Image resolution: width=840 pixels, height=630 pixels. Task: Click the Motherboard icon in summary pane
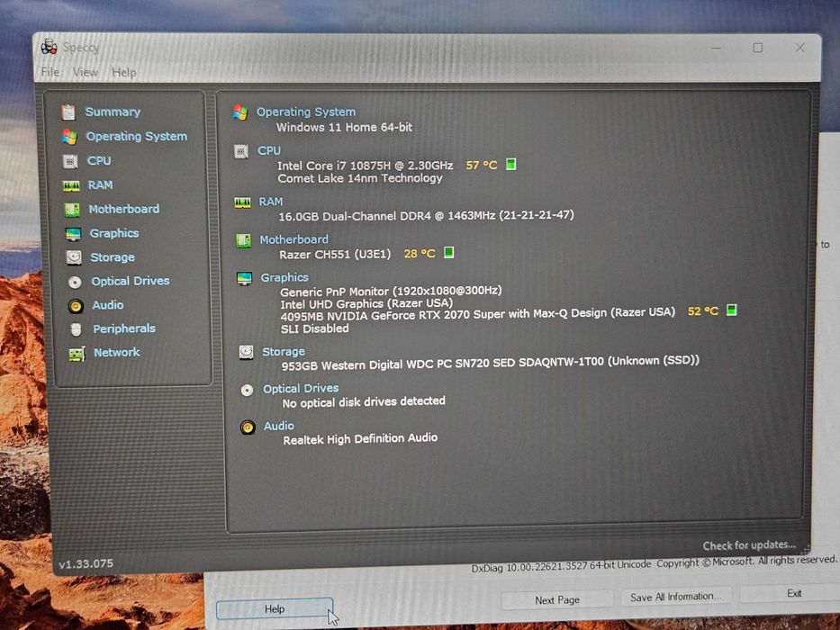(x=243, y=240)
